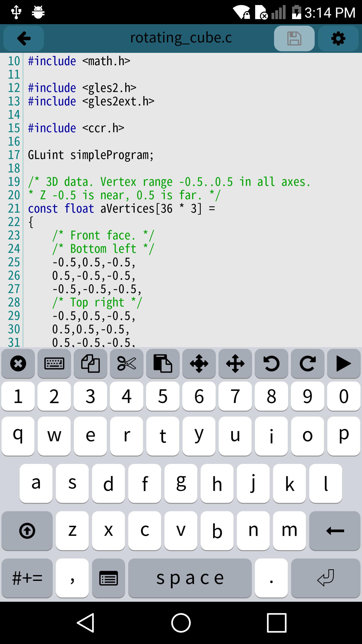Tap letter key a
The image size is (362, 644).
click(36, 484)
